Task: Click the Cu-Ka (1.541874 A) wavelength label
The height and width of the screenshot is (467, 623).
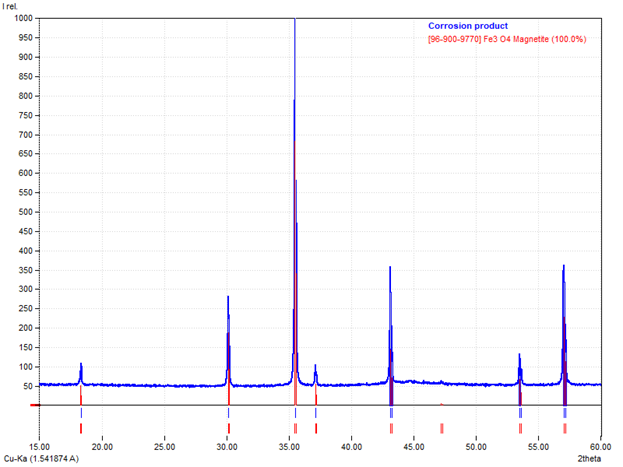Action: point(46,459)
